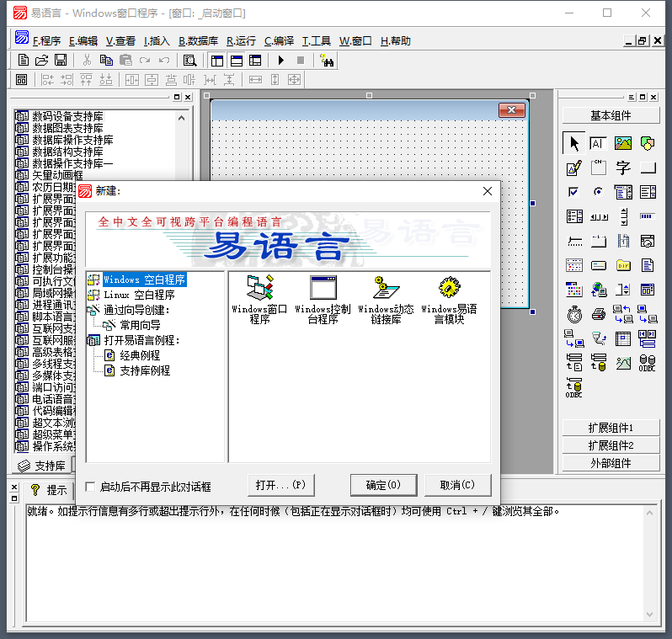Toggle the second window layout toolbar button

pos(237,61)
